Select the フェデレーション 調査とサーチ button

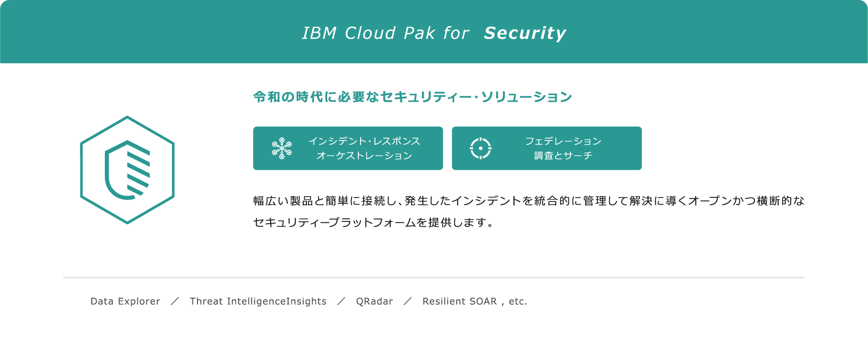(x=547, y=148)
